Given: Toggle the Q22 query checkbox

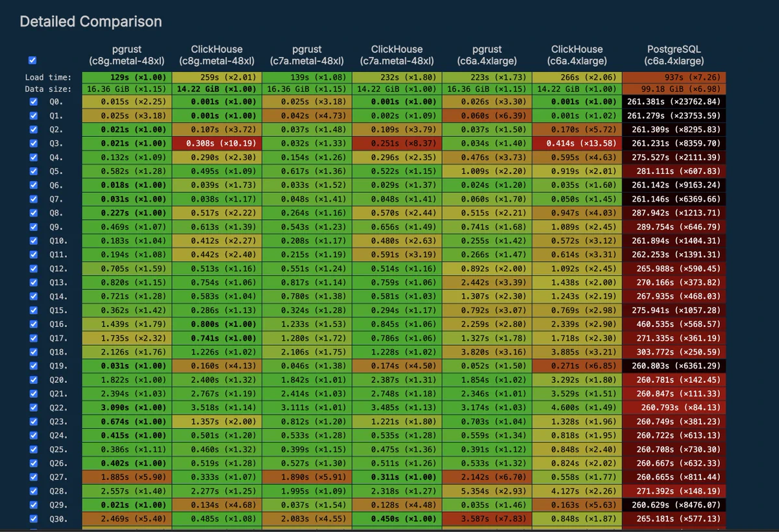Looking at the screenshot, I should tap(33, 407).
